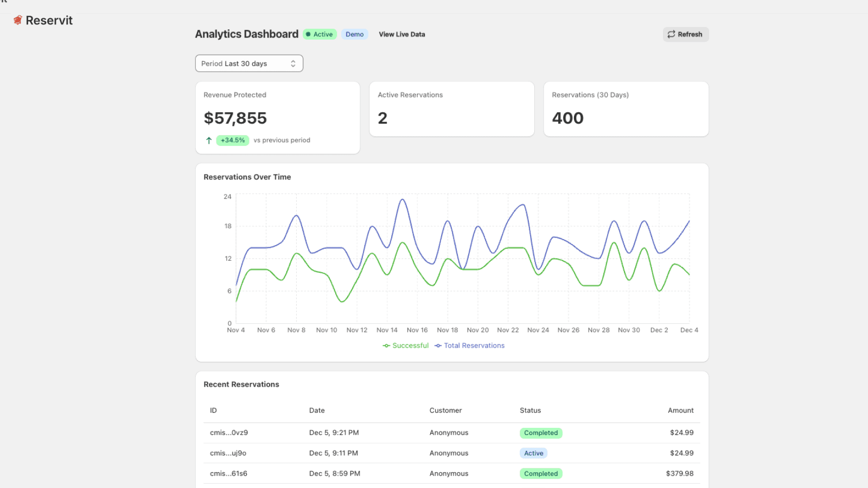The width and height of the screenshot is (868, 488).
Task: Select the Active status badge for cmis...uj9o
Action: click(x=533, y=453)
